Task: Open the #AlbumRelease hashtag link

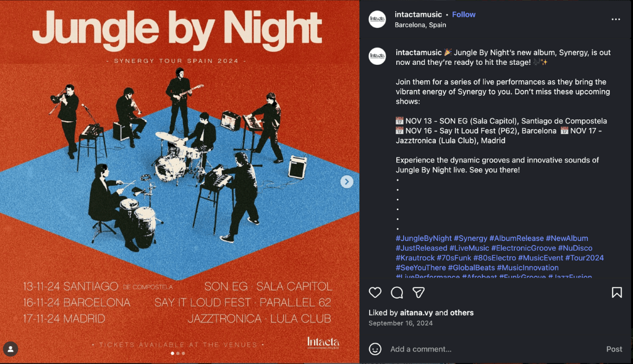Action: coord(516,239)
